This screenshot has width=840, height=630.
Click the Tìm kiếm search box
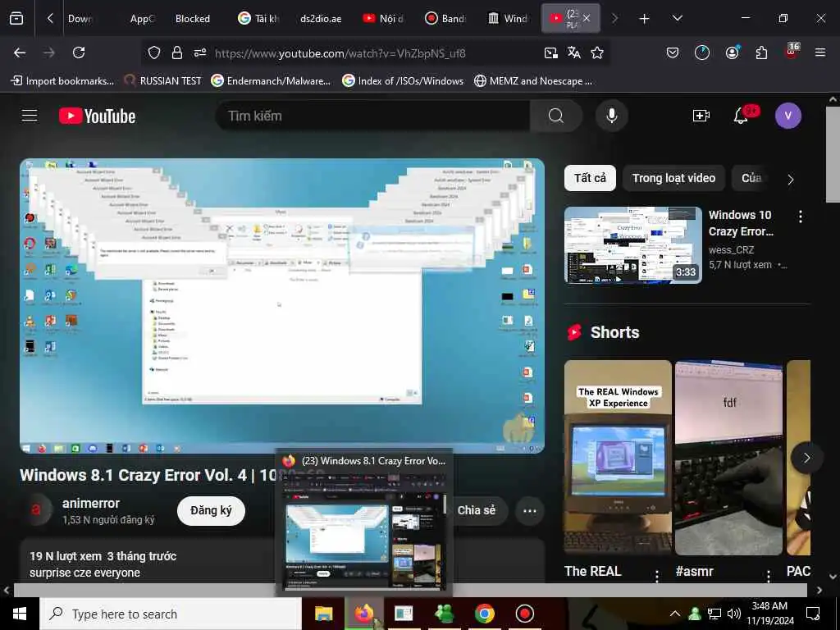coord(373,116)
